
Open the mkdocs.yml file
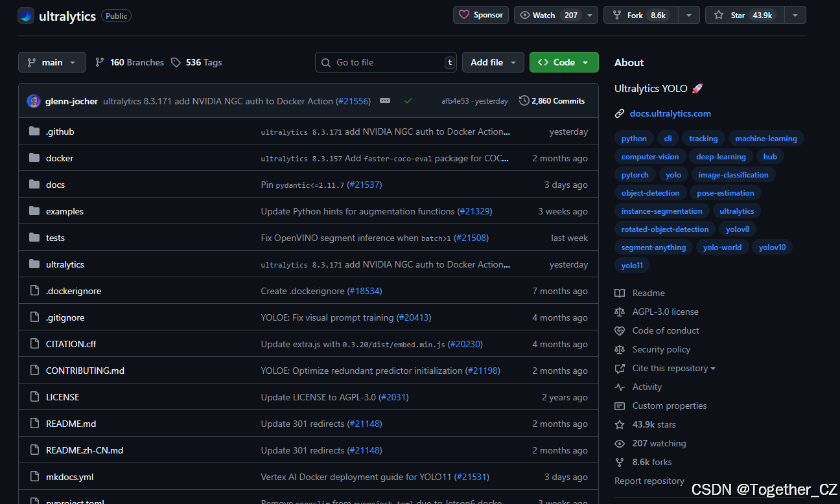pos(70,477)
